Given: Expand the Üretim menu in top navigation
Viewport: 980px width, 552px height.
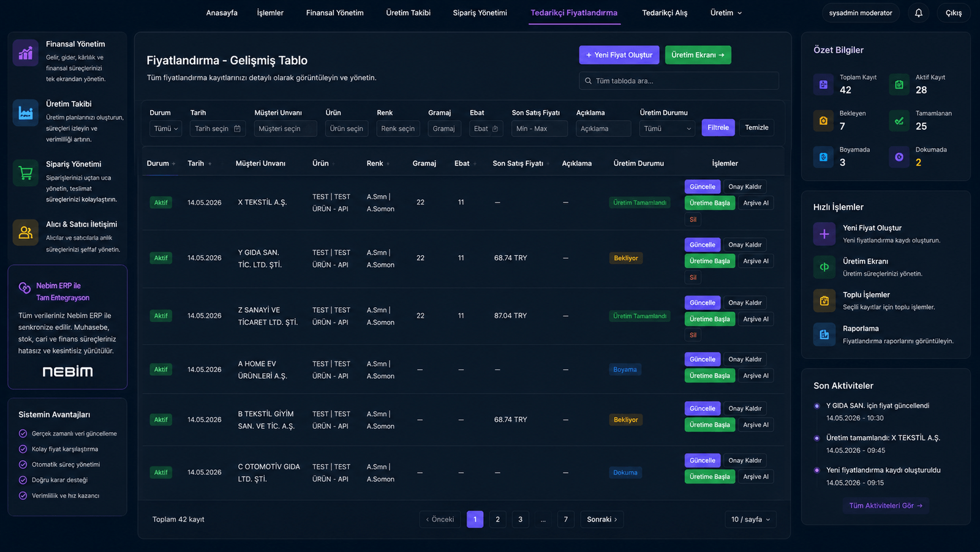Looking at the screenshot, I should [726, 13].
